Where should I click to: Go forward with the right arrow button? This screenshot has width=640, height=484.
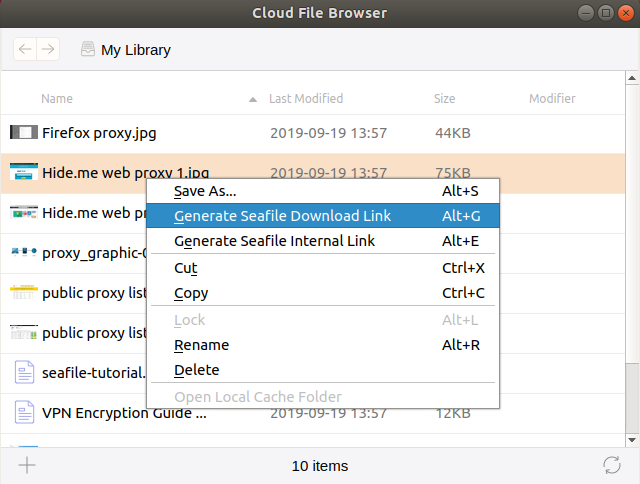click(x=48, y=49)
